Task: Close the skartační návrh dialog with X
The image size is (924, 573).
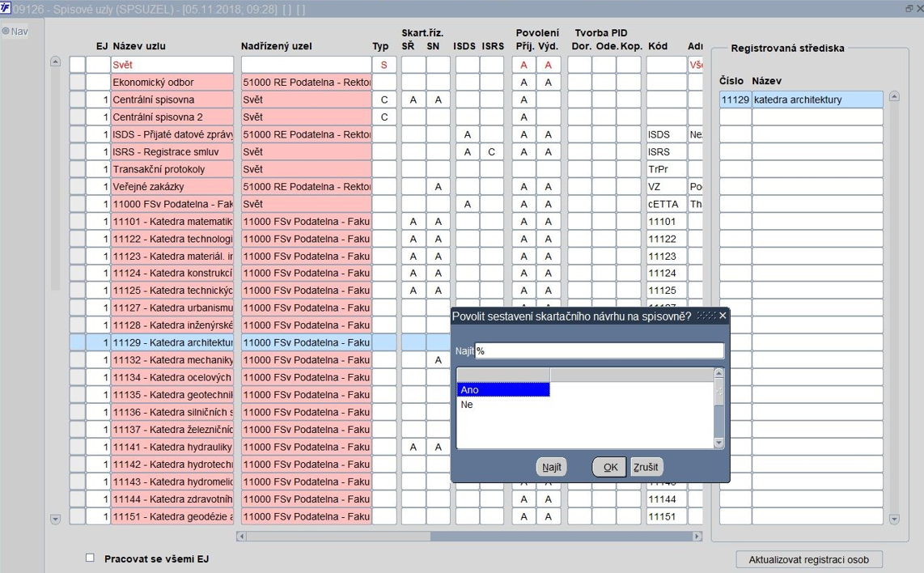Action: pyautogui.click(x=723, y=316)
